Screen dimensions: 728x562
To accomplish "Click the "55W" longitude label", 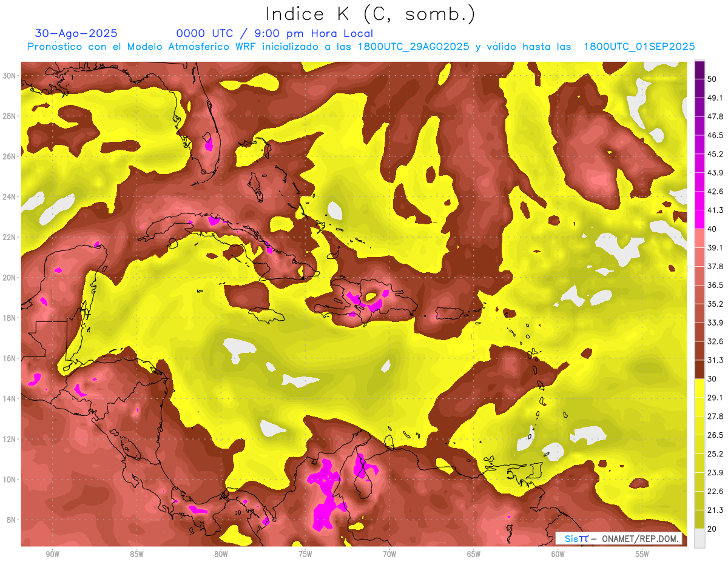I will tap(642, 554).
